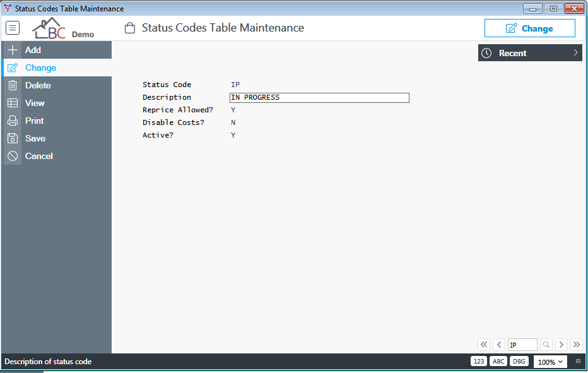Minimize the Status Codes window
Screen dimensions: 588x373
click(532, 8)
